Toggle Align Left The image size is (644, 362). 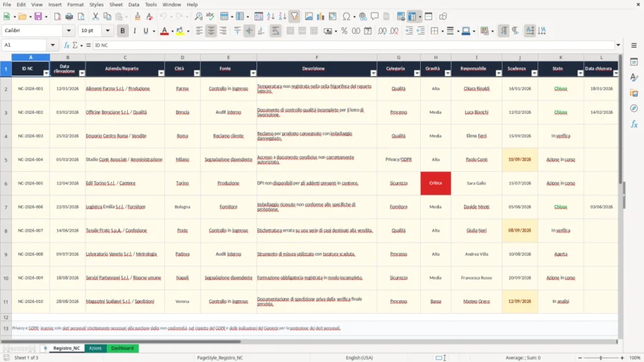click(199, 31)
